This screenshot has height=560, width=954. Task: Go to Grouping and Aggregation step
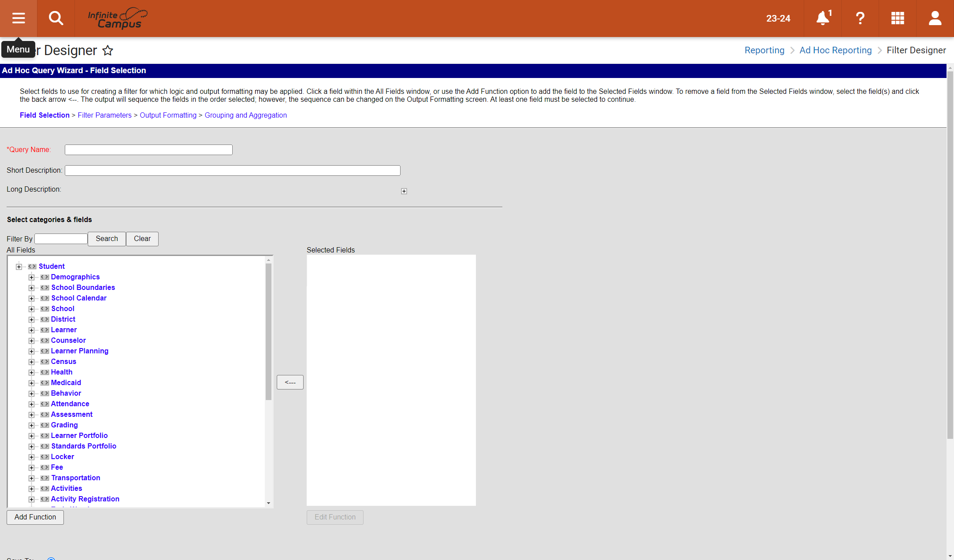pyautogui.click(x=245, y=115)
